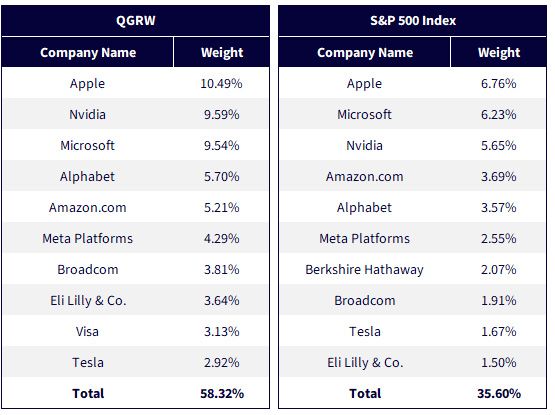Select the 10.49% Apple weight in QGRW
The width and height of the screenshot is (555, 415).
[x=221, y=84]
